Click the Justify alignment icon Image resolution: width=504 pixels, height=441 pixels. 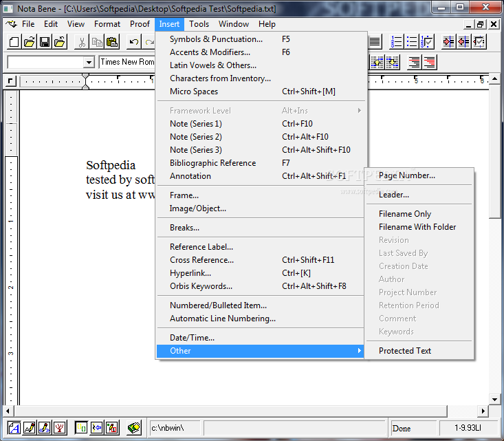pyautogui.click(x=375, y=42)
